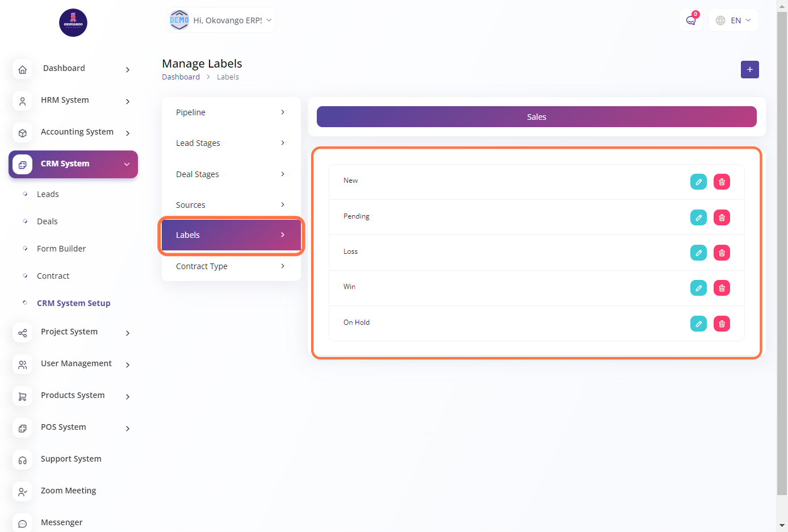Open the chat messages notification icon
This screenshot has width=788, height=532.
click(690, 20)
